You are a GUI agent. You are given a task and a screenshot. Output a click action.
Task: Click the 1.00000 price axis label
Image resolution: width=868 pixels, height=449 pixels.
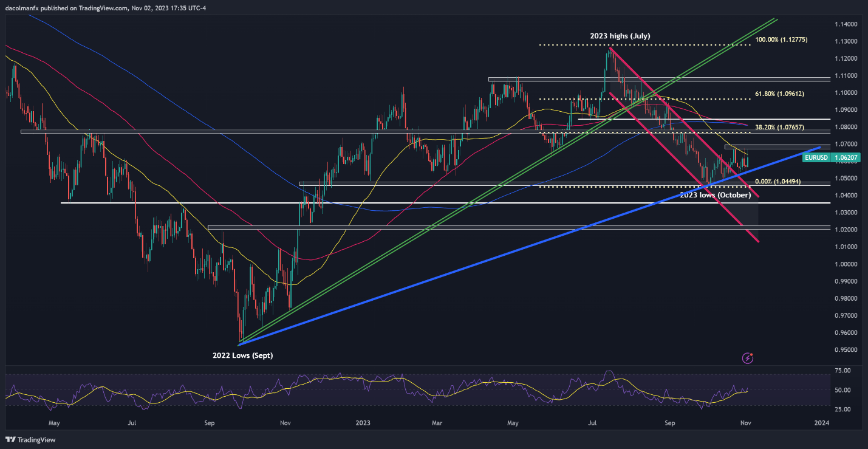845,264
